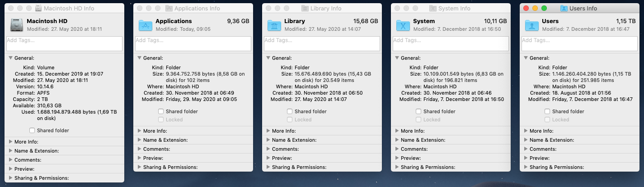
Task: Click the title bar proxy icon of Users Info
Action: [564, 8]
